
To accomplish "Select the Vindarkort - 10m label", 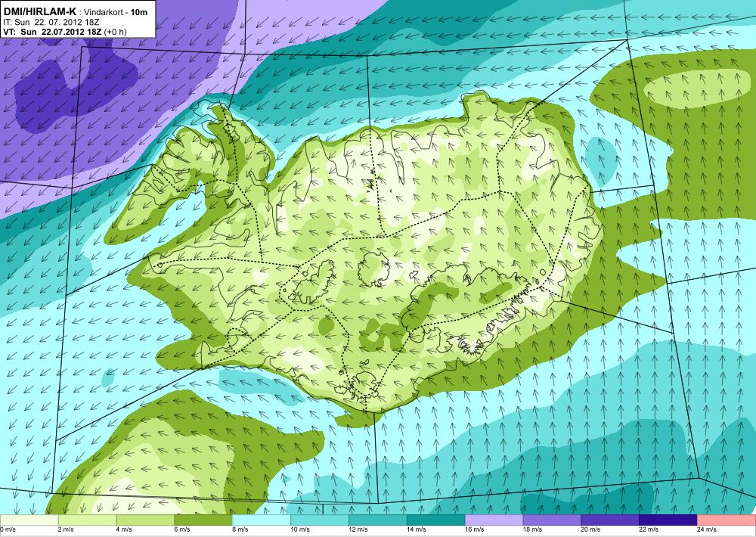I will pos(116,12).
